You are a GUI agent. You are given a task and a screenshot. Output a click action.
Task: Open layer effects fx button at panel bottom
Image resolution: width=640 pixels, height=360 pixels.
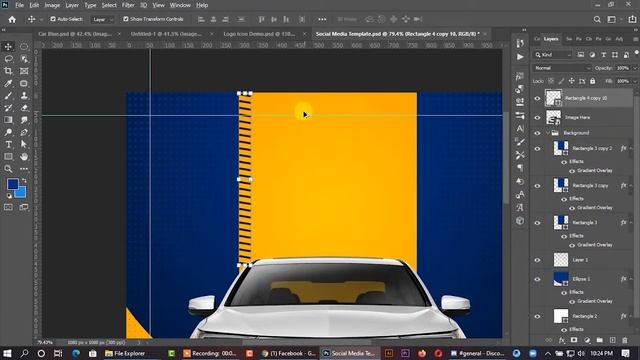[562, 340]
